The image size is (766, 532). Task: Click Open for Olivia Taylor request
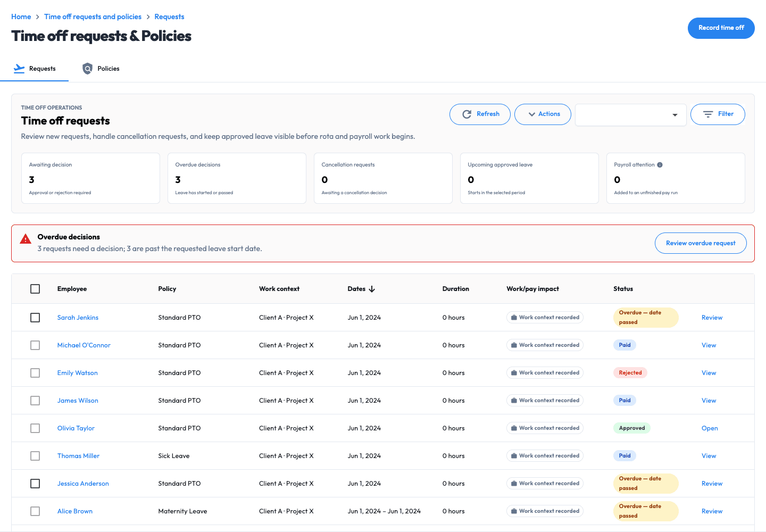coord(710,428)
